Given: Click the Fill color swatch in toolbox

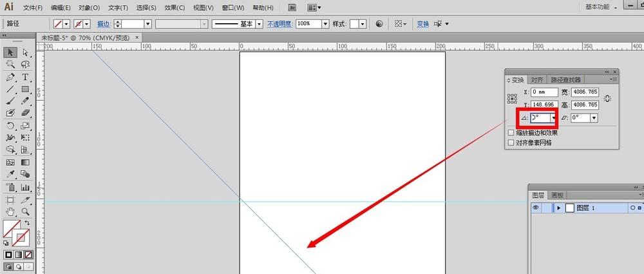Looking at the screenshot, I should tap(12, 228).
